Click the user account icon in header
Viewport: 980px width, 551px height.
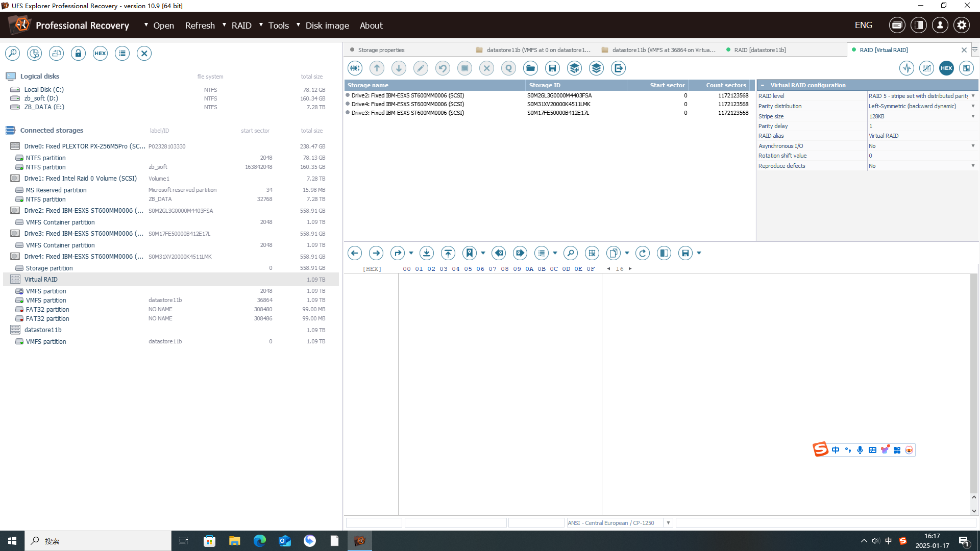click(x=940, y=25)
